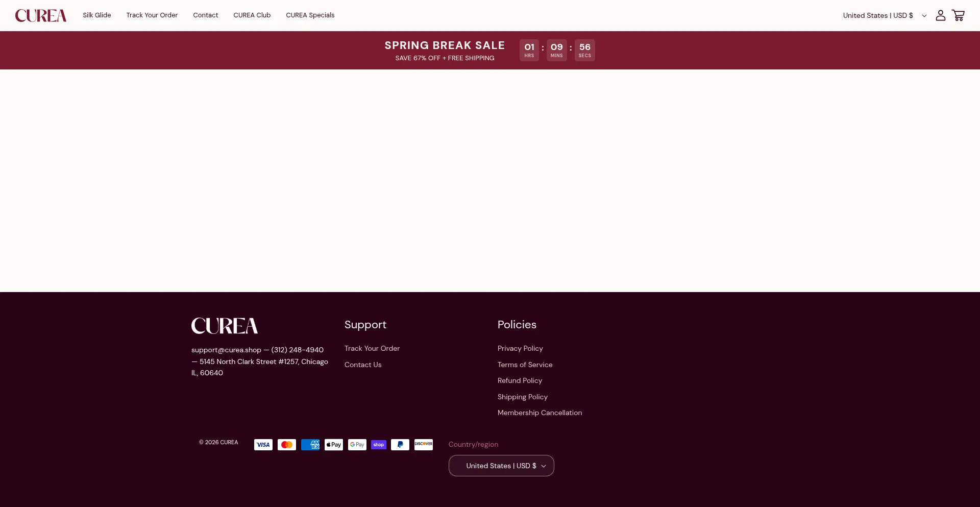Open the Privacy Policy link
This screenshot has height=507, width=980.
520,348
